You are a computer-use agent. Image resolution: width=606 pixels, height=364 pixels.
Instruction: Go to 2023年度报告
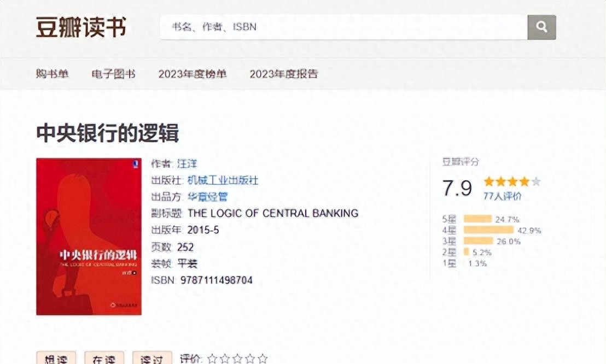tap(283, 73)
